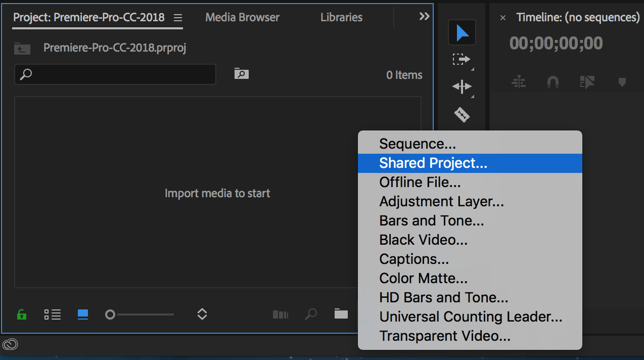This screenshot has width=644, height=360.
Task: Add Marker in the Timeline panel
Action: (622, 82)
